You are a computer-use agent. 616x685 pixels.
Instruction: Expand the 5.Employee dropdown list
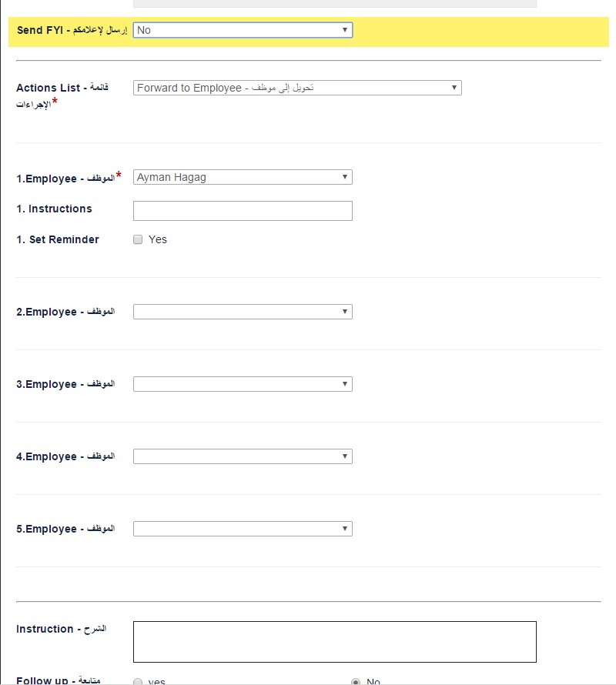point(243,529)
